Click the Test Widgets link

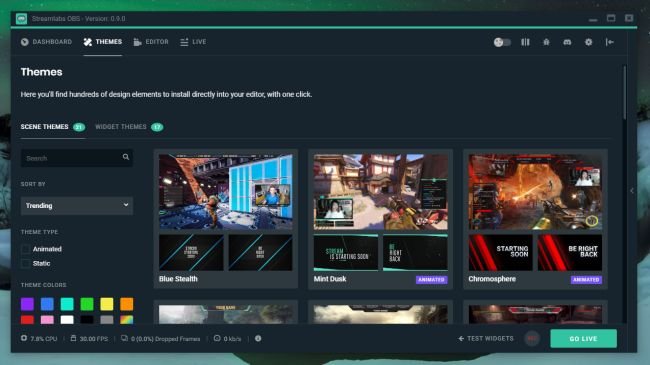[x=485, y=338]
